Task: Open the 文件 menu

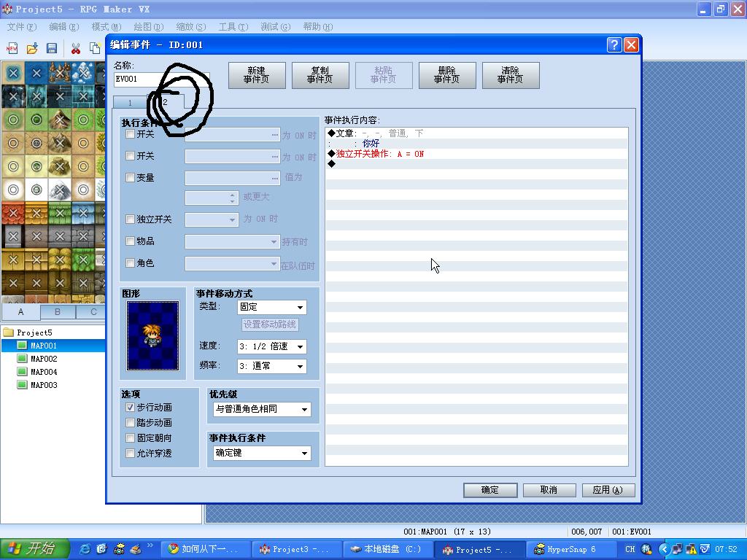Action: click(21, 27)
